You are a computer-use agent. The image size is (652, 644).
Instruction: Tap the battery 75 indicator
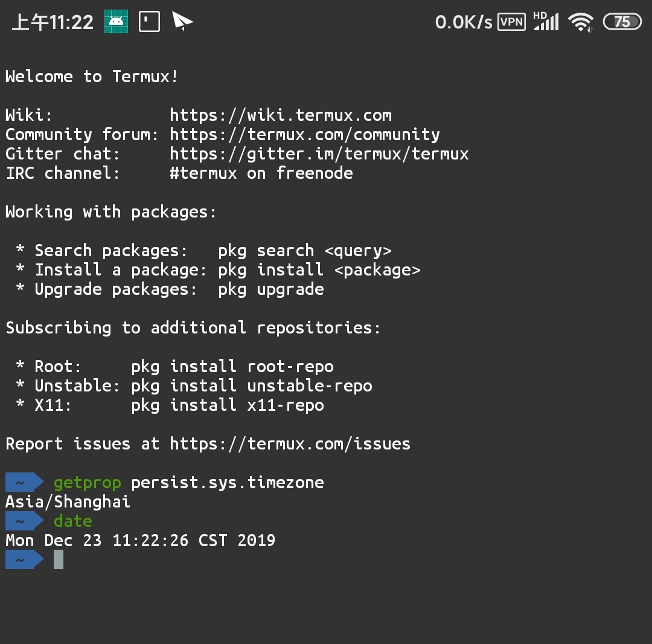coord(622,22)
